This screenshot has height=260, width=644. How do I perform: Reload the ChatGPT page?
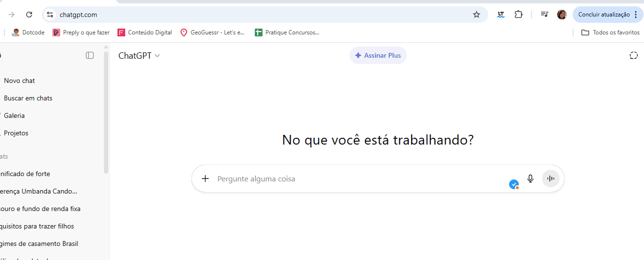coord(29,15)
